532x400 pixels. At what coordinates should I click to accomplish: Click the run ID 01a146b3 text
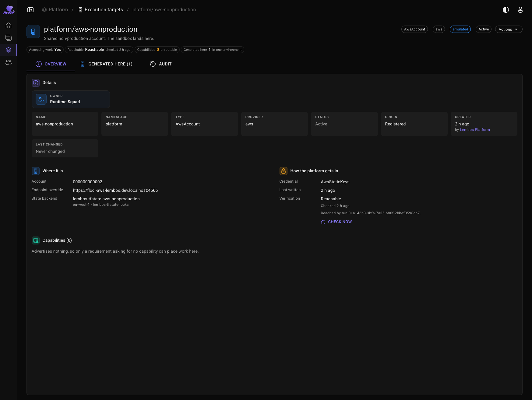tap(384, 213)
